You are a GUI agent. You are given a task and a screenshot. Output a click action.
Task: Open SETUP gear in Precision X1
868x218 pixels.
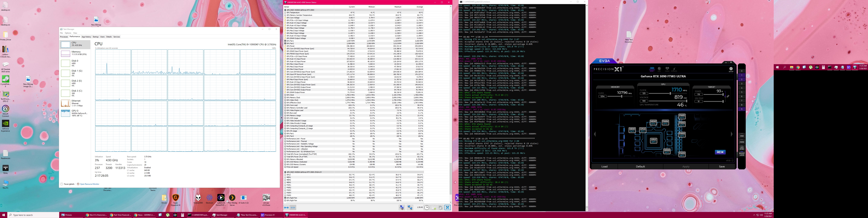pyautogui.click(x=731, y=69)
